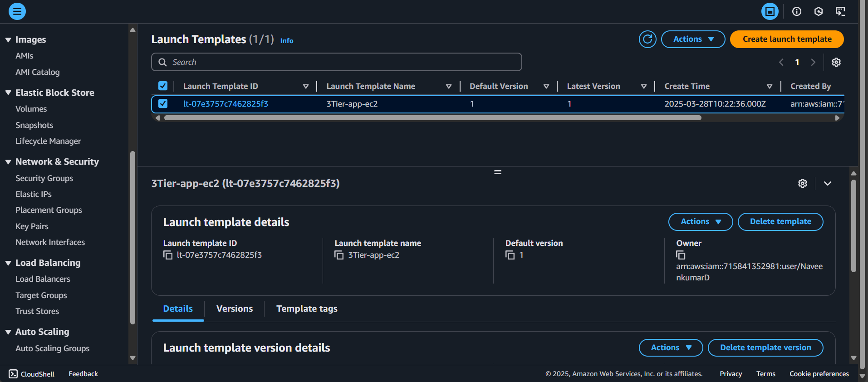Sort by Create Time column
This screenshot has height=382, width=868.
click(770, 86)
